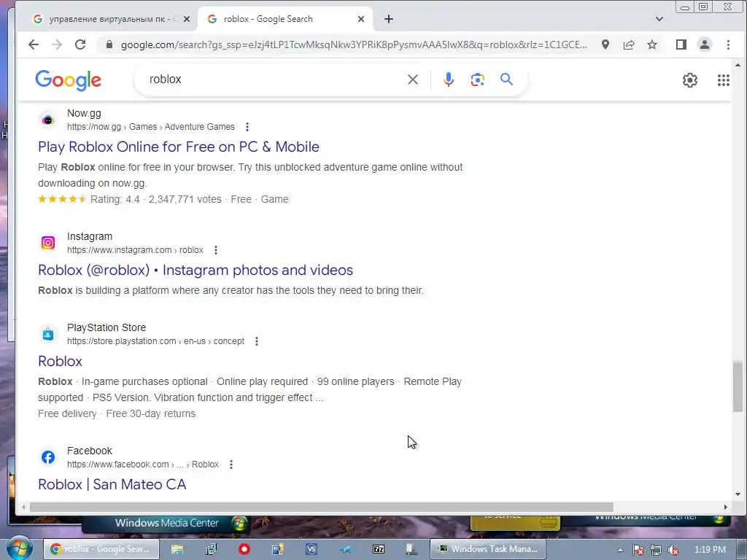
Task: View site lock security info
Action: 109,44
